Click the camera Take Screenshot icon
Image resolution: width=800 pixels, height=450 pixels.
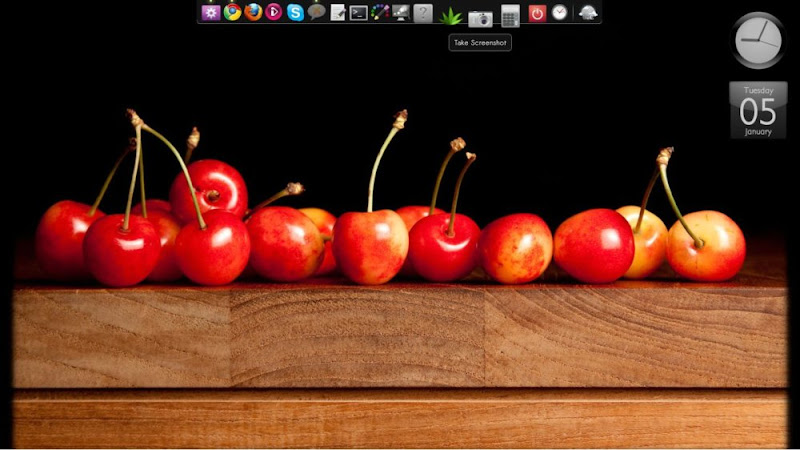coord(480,18)
